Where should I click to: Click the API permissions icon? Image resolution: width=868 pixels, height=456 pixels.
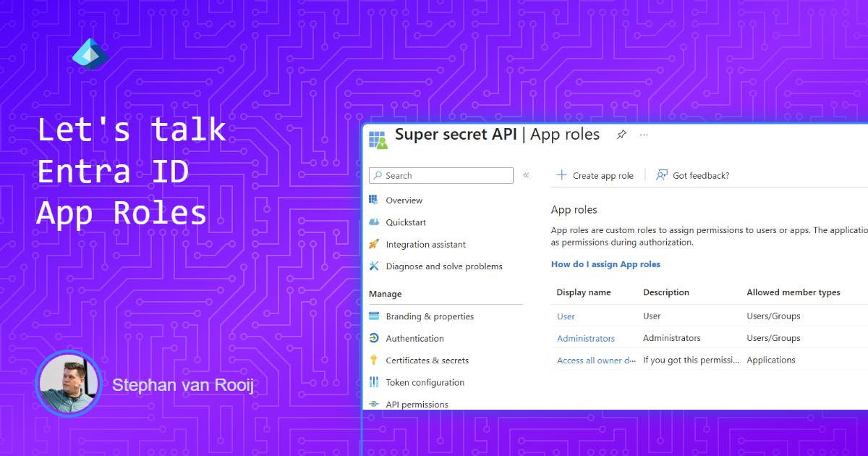point(374,404)
